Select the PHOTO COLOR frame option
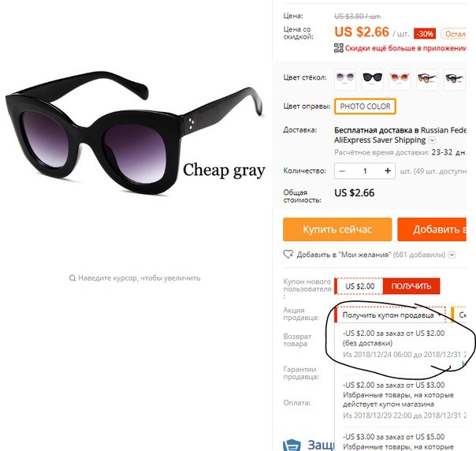 (x=365, y=106)
